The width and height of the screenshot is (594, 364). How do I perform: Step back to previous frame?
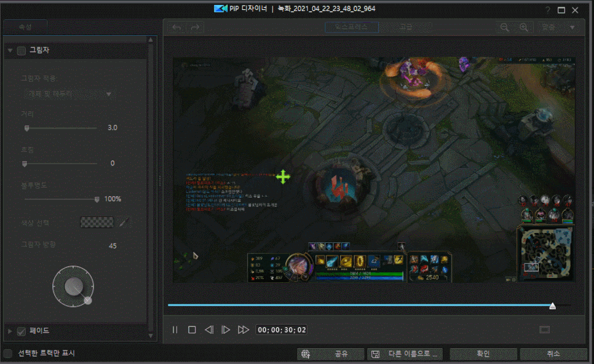pyautogui.click(x=209, y=330)
